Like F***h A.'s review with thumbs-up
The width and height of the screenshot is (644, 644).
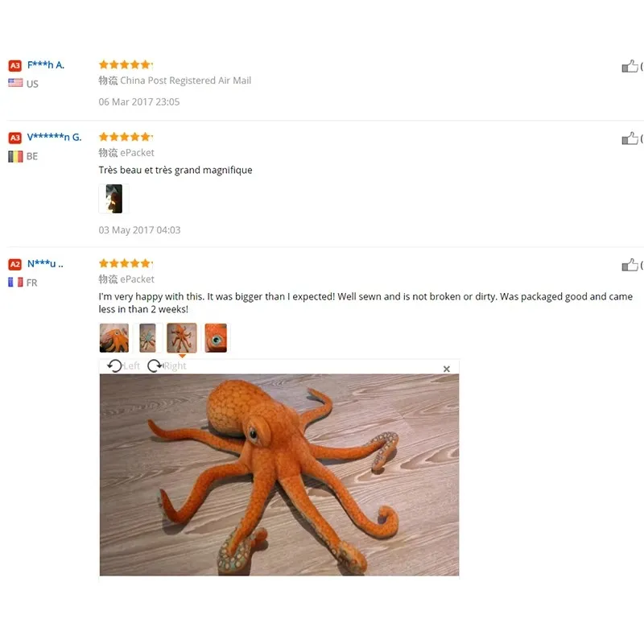[x=630, y=66]
